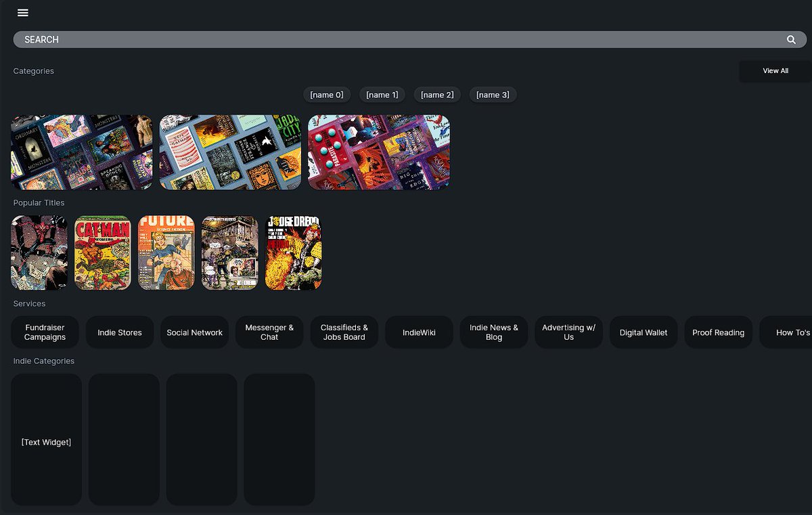
Task: Open the hamburger navigation menu
Action: click(x=22, y=12)
